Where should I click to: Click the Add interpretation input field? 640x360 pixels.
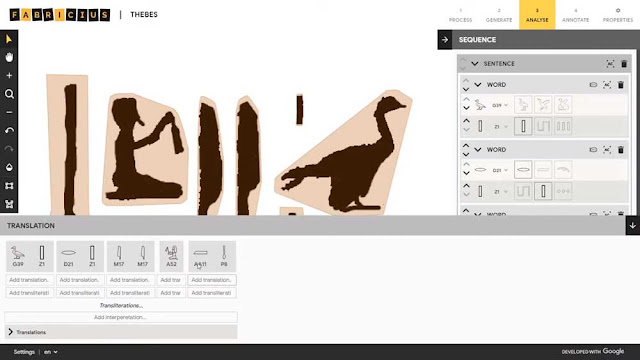coord(121,317)
